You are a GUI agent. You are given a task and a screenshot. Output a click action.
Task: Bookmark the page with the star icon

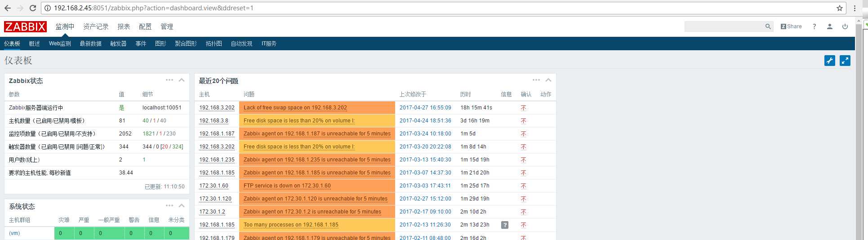pos(839,8)
